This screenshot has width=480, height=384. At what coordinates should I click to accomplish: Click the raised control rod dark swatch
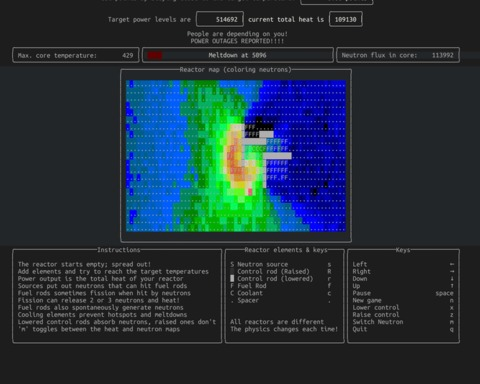click(x=232, y=271)
